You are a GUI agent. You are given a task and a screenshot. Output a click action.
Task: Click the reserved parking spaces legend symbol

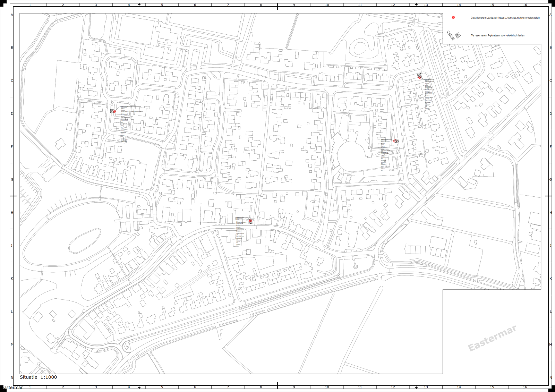coord(454,35)
